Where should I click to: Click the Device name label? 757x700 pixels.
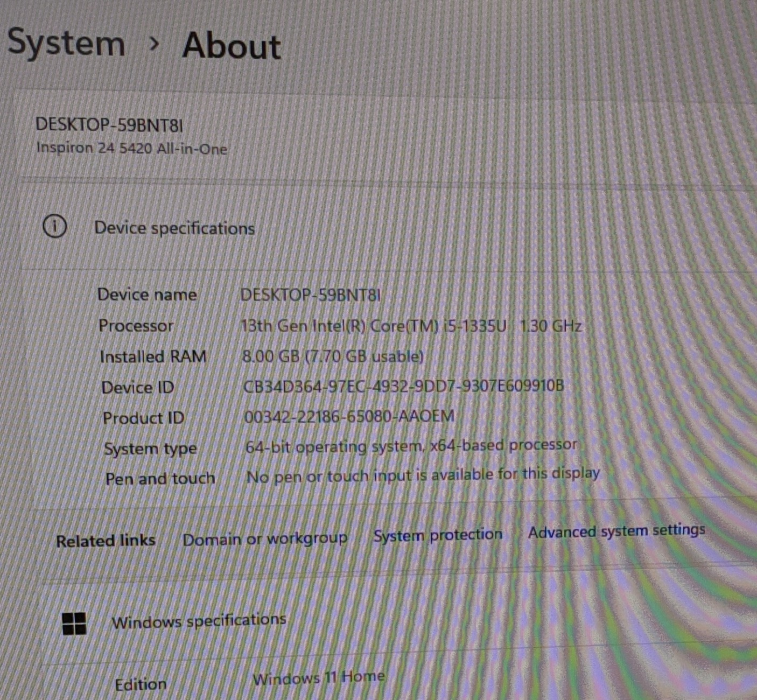[x=147, y=295]
